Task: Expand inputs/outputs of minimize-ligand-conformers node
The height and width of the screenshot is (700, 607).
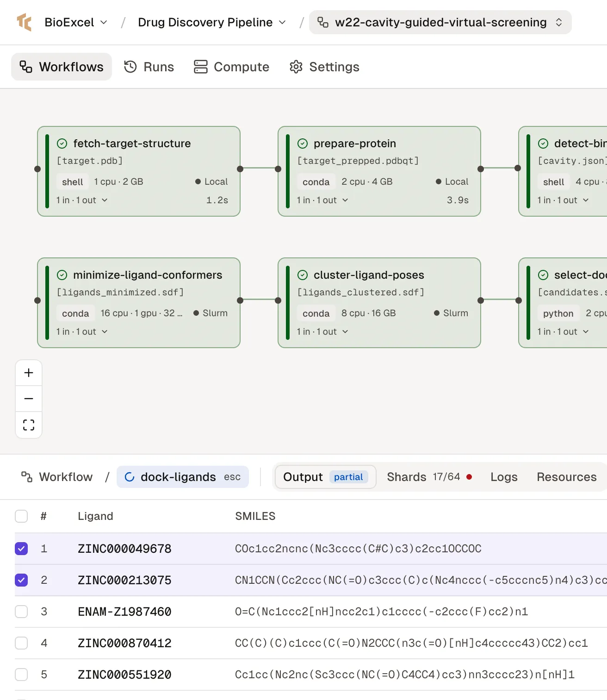Action: (x=82, y=331)
